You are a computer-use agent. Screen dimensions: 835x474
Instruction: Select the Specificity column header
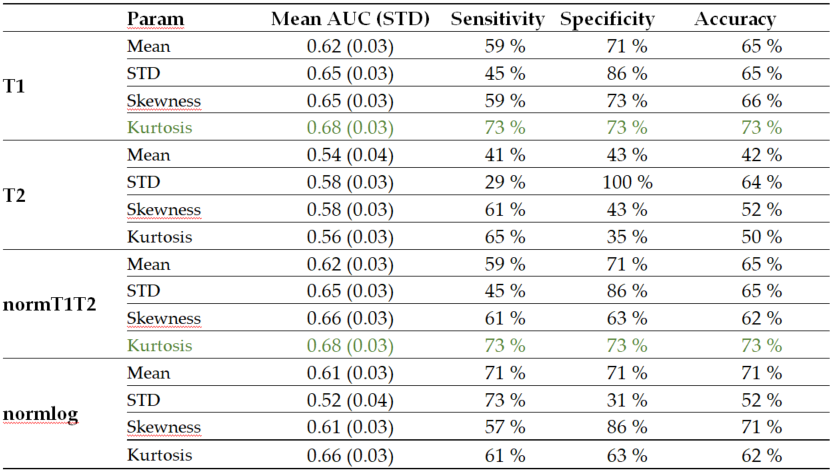pos(607,19)
